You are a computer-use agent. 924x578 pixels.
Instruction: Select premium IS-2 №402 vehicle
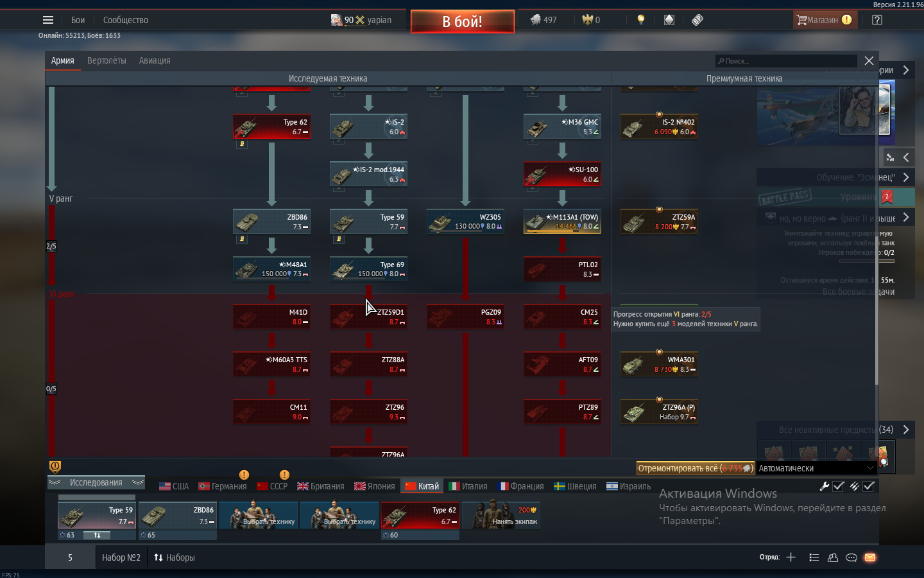(659, 127)
